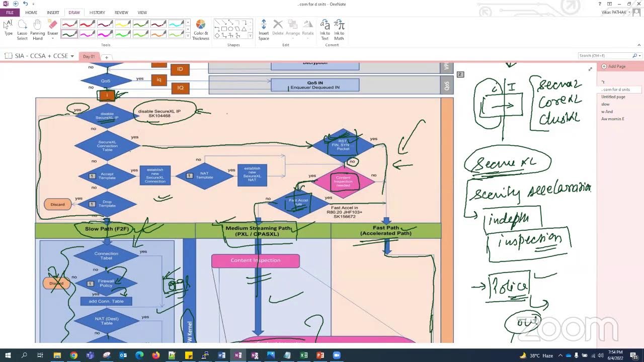
Task: Select the yellow pen in top row
Action: point(122,24)
